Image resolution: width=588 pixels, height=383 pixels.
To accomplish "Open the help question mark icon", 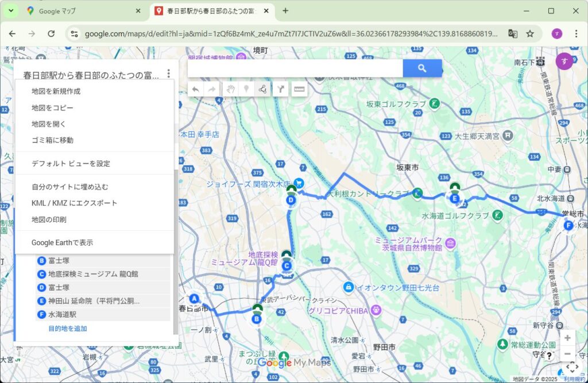I will point(549,355).
